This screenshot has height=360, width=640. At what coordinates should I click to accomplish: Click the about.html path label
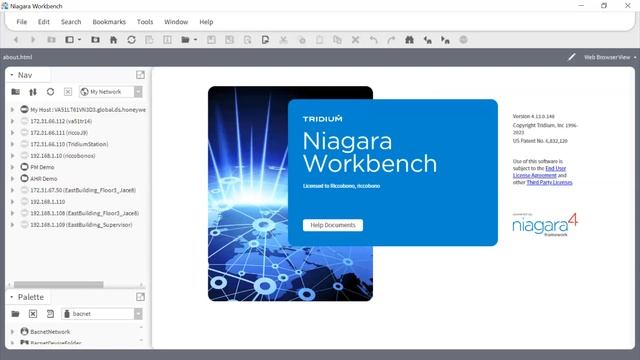pyautogui.click(x=18, y=57)
